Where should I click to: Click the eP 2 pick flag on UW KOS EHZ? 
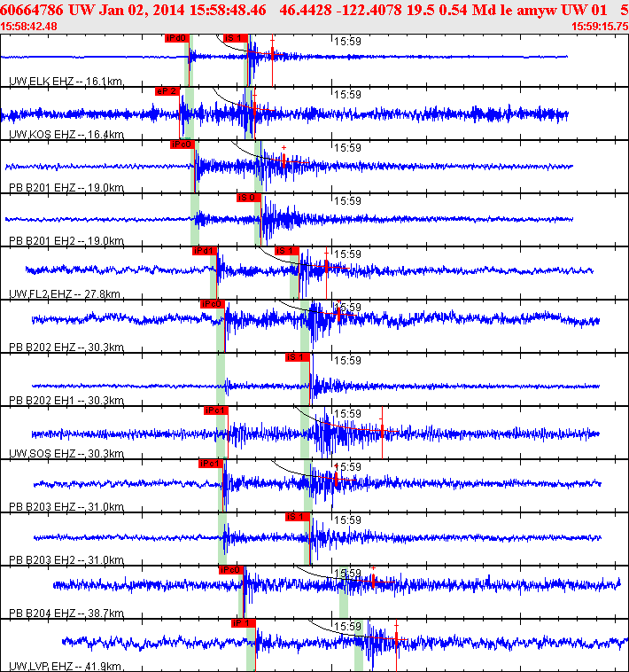[x=167, y=91]
